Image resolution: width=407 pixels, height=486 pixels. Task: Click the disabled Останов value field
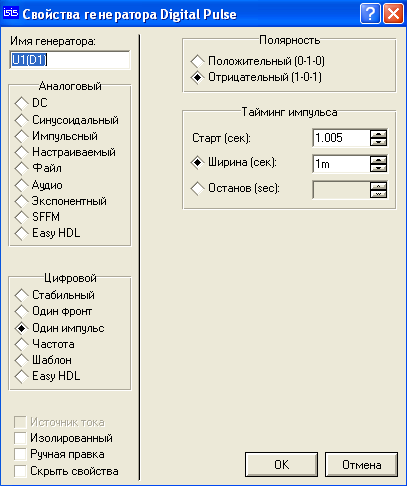coord(341,190)
